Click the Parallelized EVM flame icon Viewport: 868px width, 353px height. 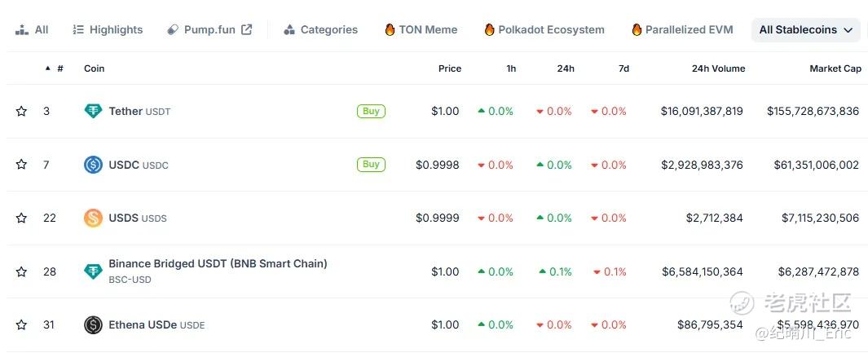637,30
